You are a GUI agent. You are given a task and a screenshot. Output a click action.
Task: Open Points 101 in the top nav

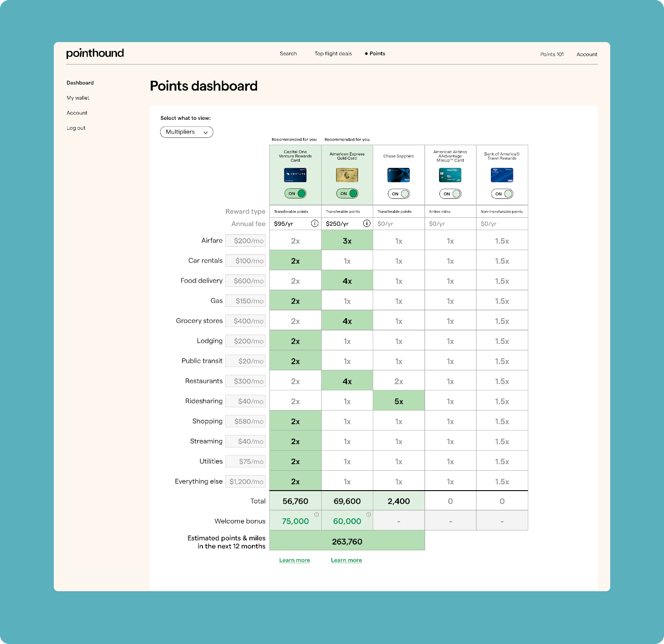click(552, 54)
